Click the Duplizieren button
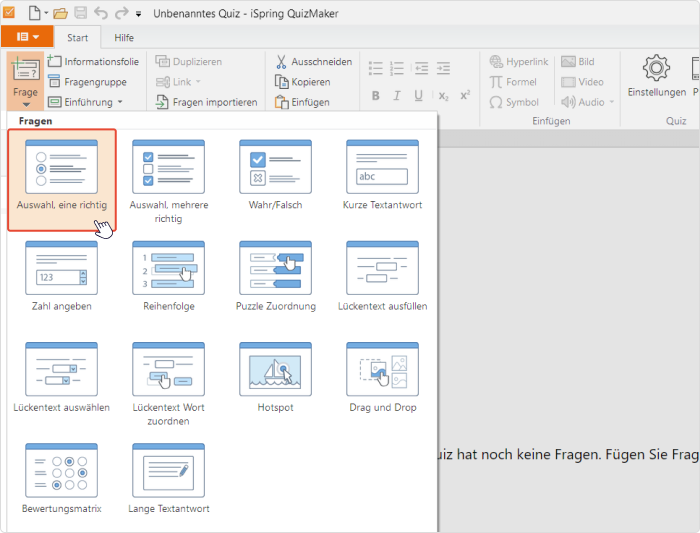Viewport: 700px width, 533px height. 188,61
